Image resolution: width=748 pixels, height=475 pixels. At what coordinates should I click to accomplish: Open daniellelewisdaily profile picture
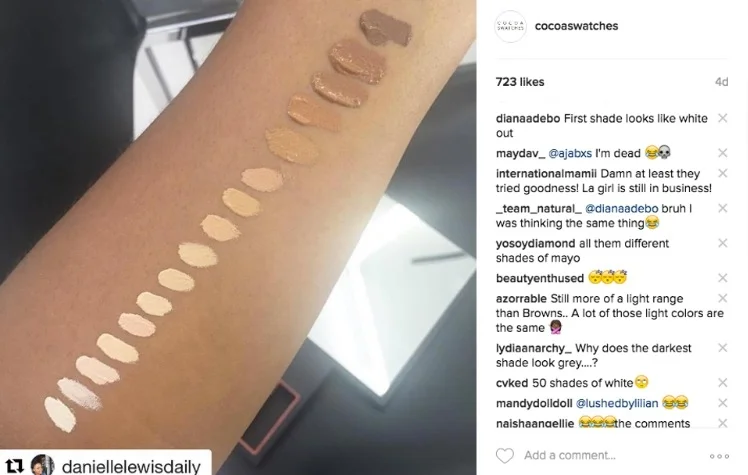pos(42,465)
